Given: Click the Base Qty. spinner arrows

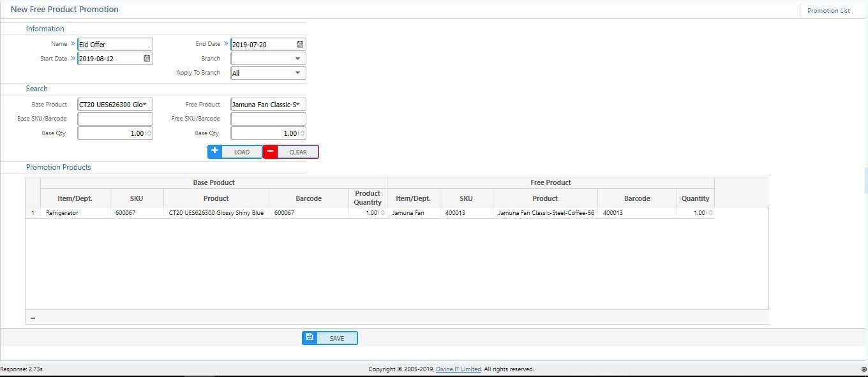Looking at the screenshot, I should coord(149,133).
